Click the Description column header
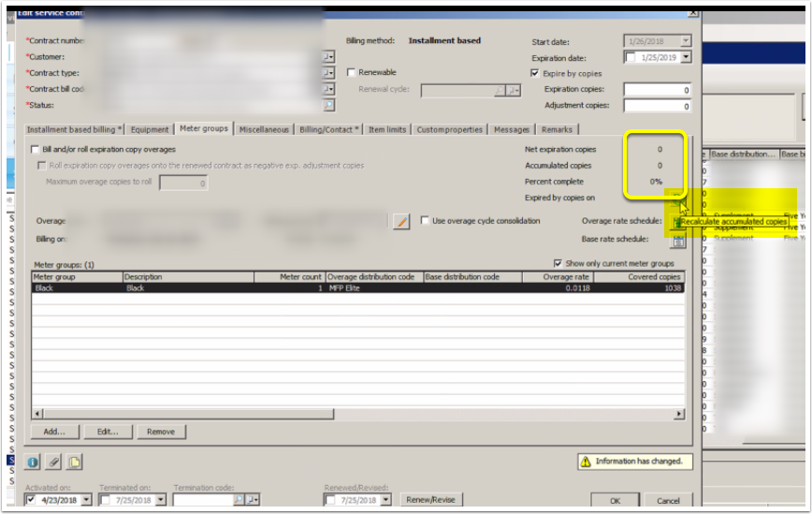812x514 pixels. point(189,277)
